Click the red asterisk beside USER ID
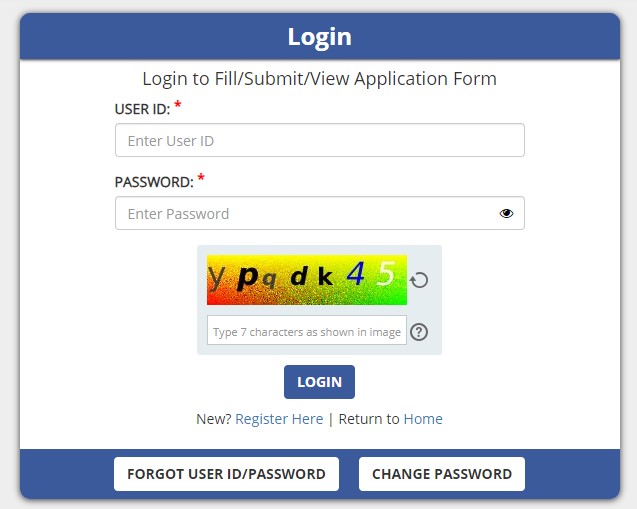The image size is (637, 509). click(178, 105)
